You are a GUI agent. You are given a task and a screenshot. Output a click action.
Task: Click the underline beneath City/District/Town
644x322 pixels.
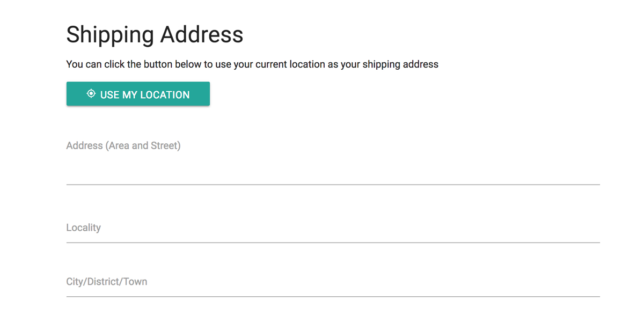[333, 296]
